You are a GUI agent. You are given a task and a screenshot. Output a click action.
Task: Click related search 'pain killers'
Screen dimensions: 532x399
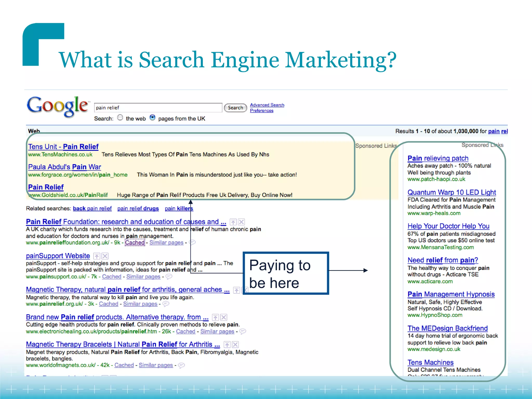[x=179, y=209]
